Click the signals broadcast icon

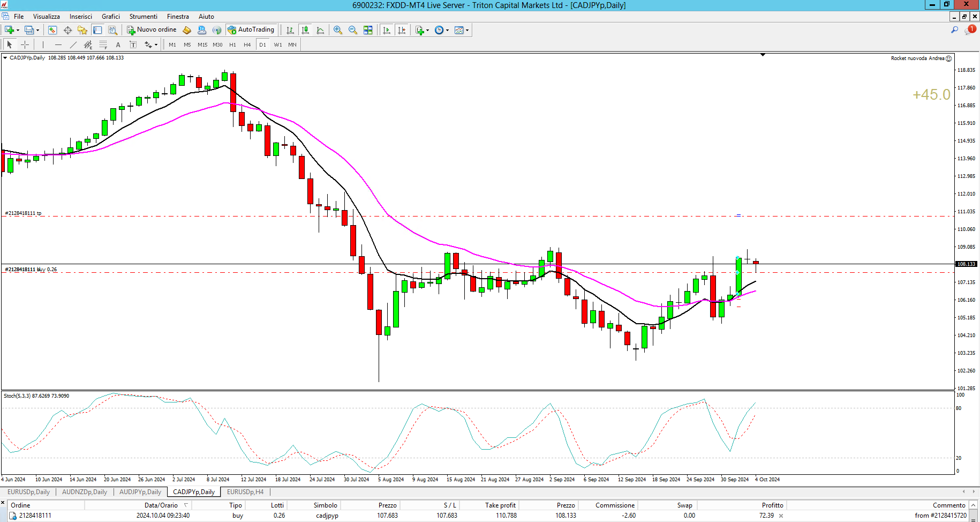(x=217, y=30)
